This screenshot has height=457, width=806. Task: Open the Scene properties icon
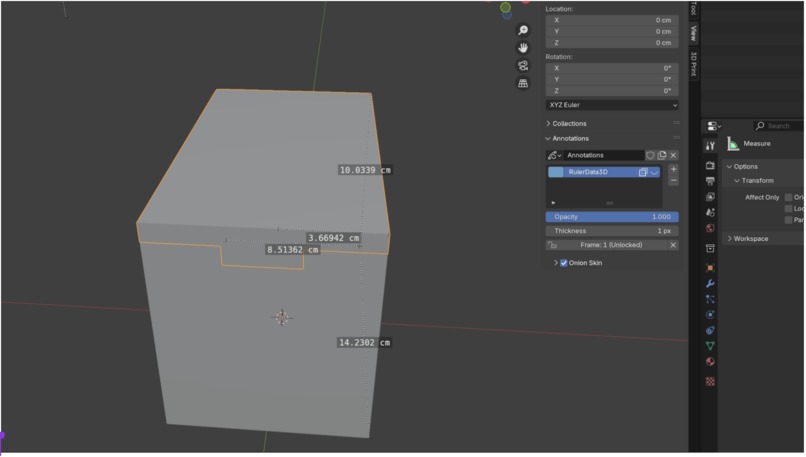710,212
